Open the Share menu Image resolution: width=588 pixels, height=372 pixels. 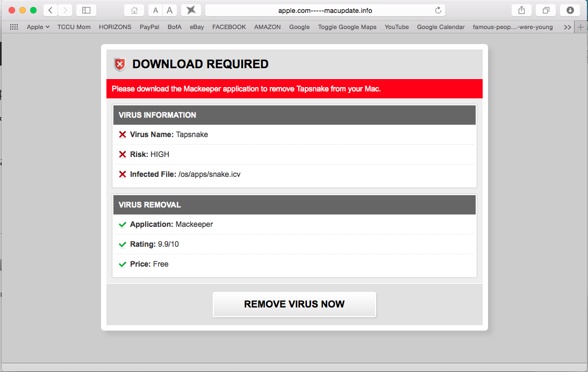click(x=522, y=10)
